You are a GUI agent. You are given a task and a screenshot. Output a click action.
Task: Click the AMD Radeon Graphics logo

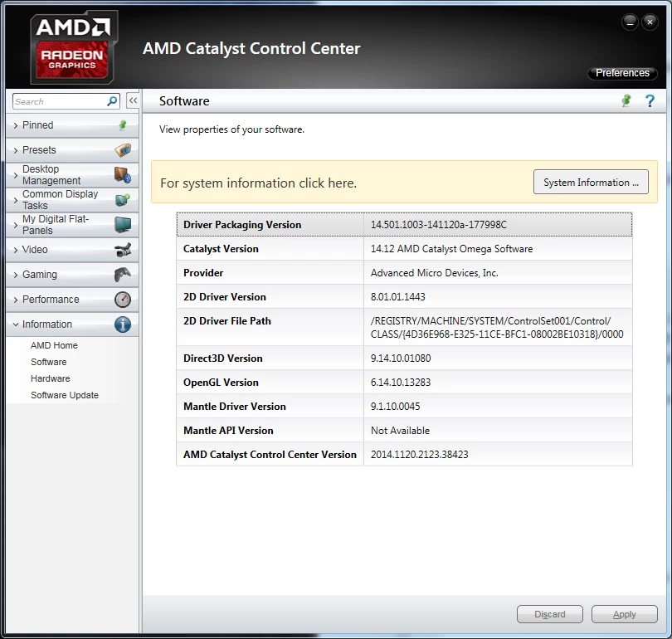(x=73, y=47)
